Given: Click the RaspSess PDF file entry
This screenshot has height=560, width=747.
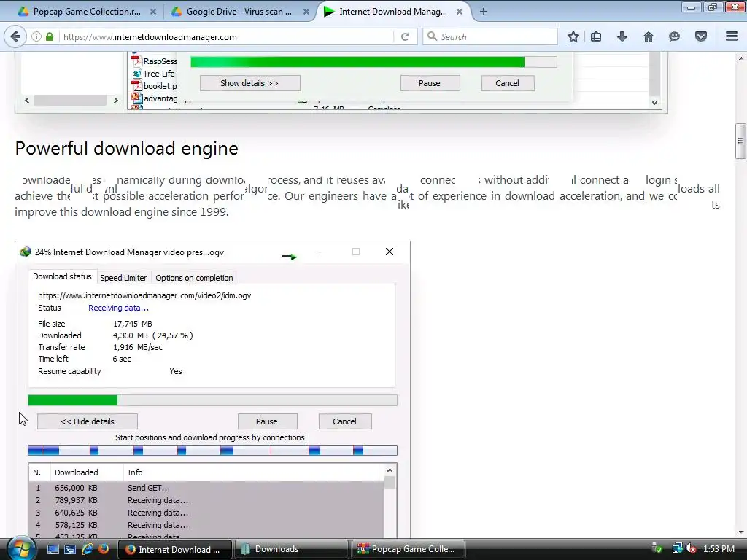Looking at the screenshot, I should click(x=154, y=61).
